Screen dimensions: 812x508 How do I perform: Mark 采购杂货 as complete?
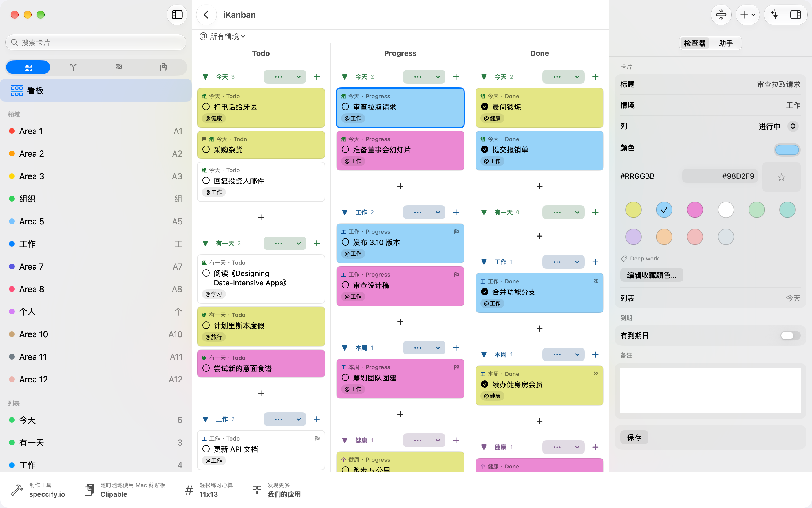point(206,150)
